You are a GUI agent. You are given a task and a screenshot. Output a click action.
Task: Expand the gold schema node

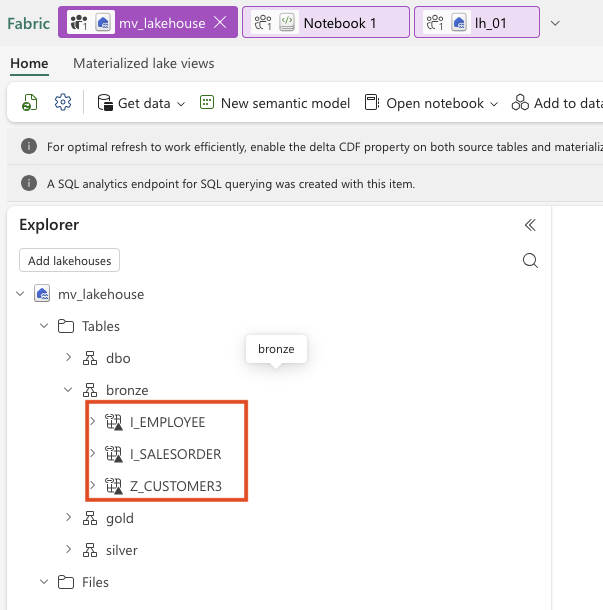coord(68,518)
